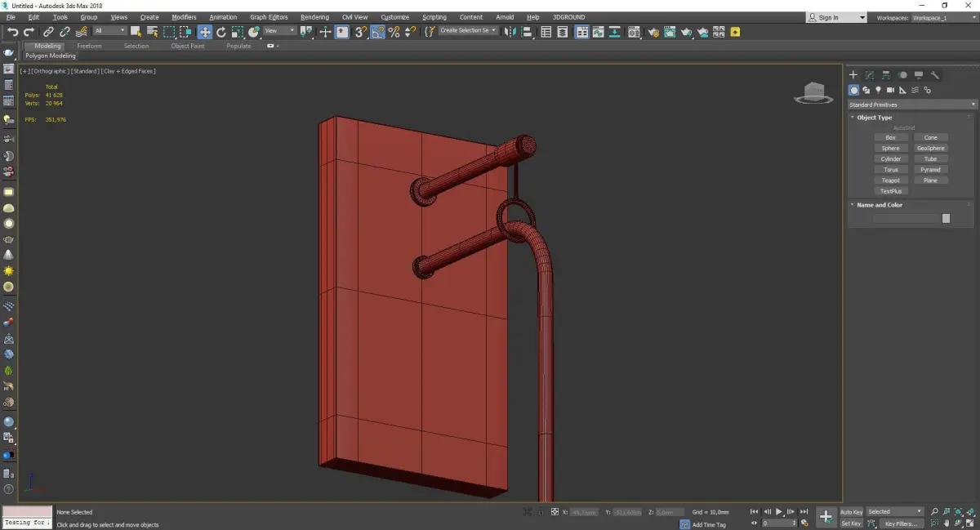This screenshot has width=980, height=530.
Task: Open the Sign In dropdown
Action: point(836,17)
